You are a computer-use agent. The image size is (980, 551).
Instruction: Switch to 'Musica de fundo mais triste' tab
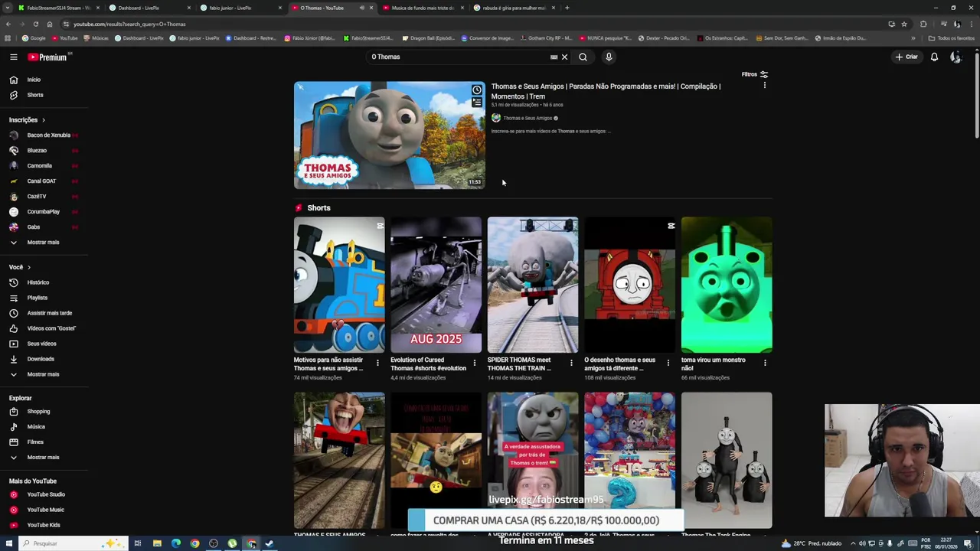tap(423, 8)
